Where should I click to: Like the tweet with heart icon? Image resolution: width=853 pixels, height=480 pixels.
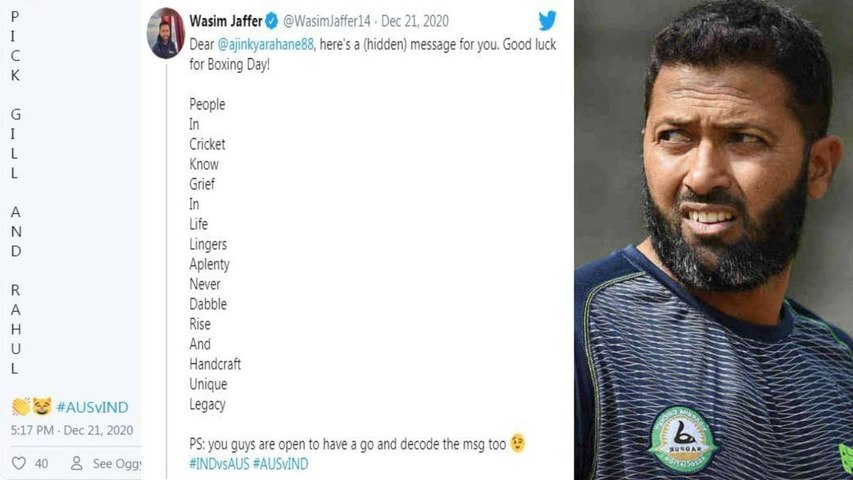(x=18, y=463)
